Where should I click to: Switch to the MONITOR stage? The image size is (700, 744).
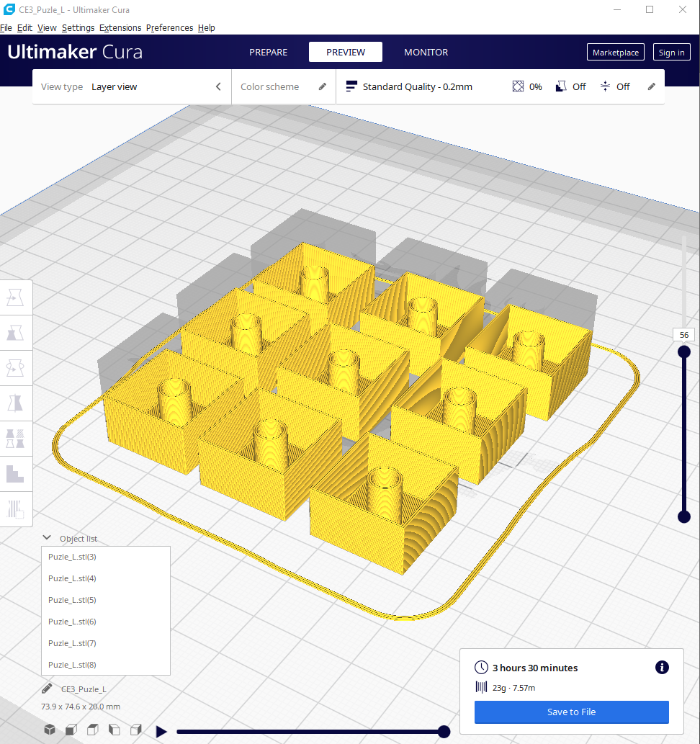426,52
